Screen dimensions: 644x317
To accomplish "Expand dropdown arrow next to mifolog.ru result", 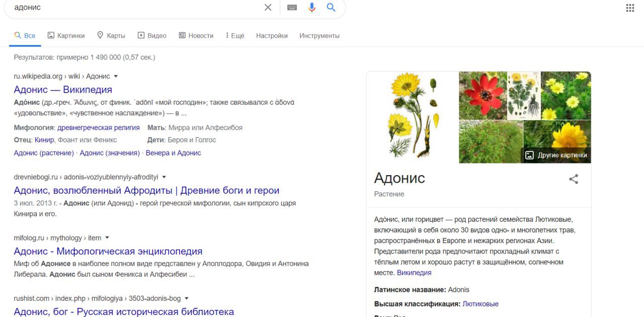I will coord(107,238).
